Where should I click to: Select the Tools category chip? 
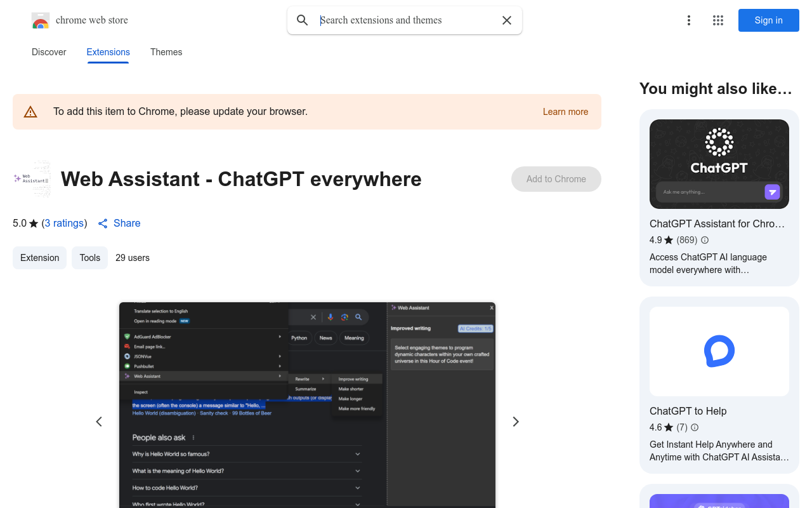(89, 258)
